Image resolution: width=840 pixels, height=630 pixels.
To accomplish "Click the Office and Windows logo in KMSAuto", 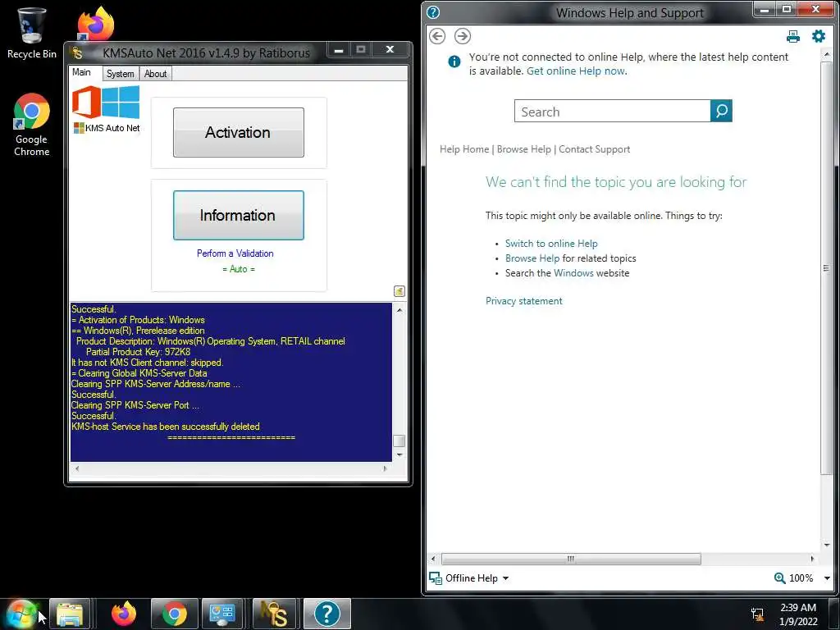I will click(106, 102).
